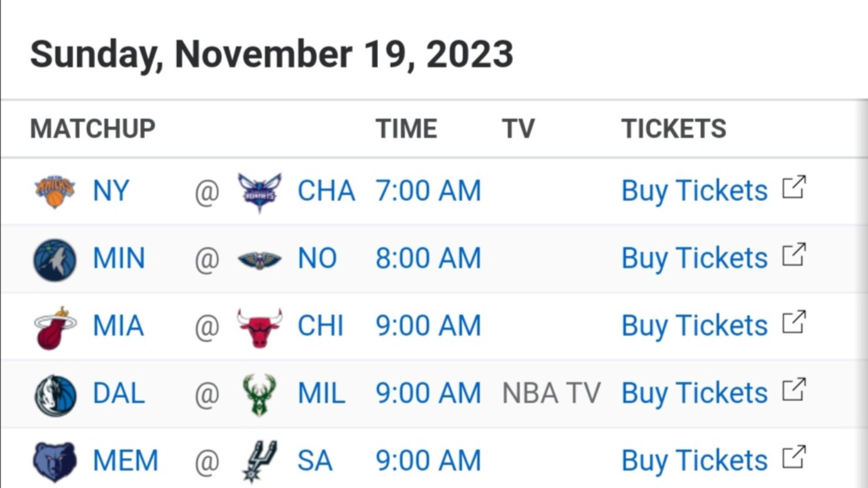The width and height of the screenshot is (868, 488).
Task: Click the San Antonio Spurs logo
Action: [259, 462]
